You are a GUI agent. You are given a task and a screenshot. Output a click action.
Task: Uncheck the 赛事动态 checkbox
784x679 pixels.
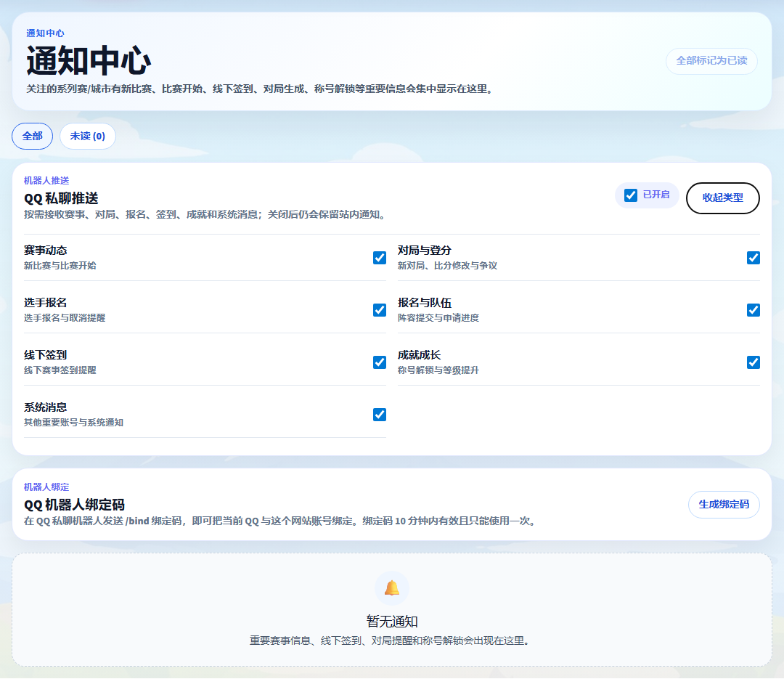(x=380, y=258)
